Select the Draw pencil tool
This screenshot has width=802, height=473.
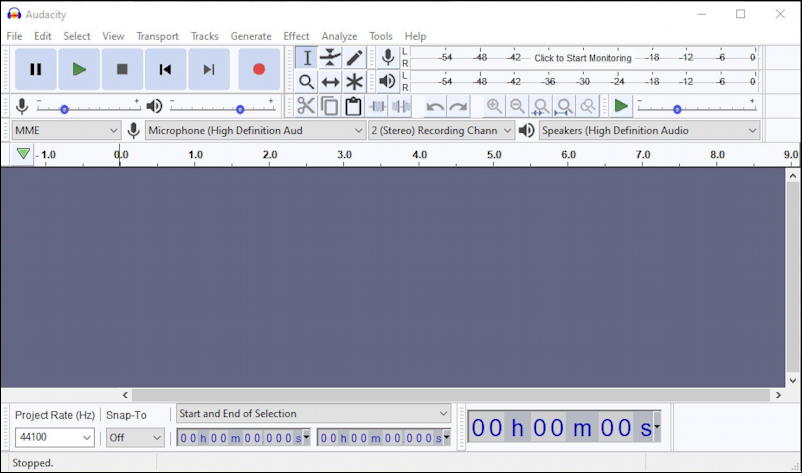[354, 57]
